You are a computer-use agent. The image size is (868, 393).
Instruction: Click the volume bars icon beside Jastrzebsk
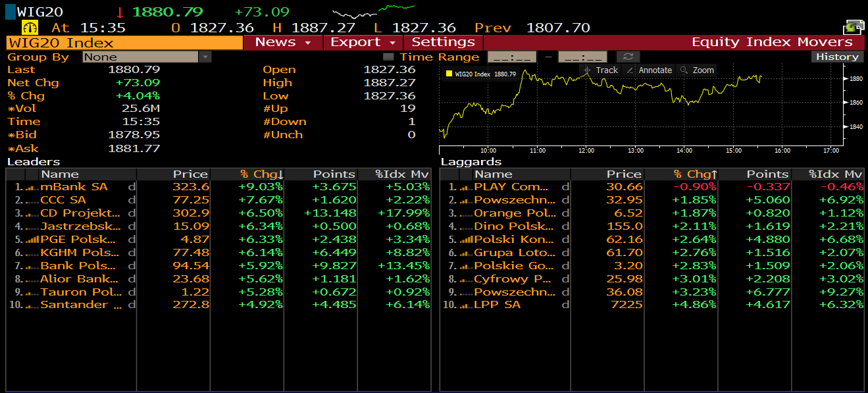33,227
